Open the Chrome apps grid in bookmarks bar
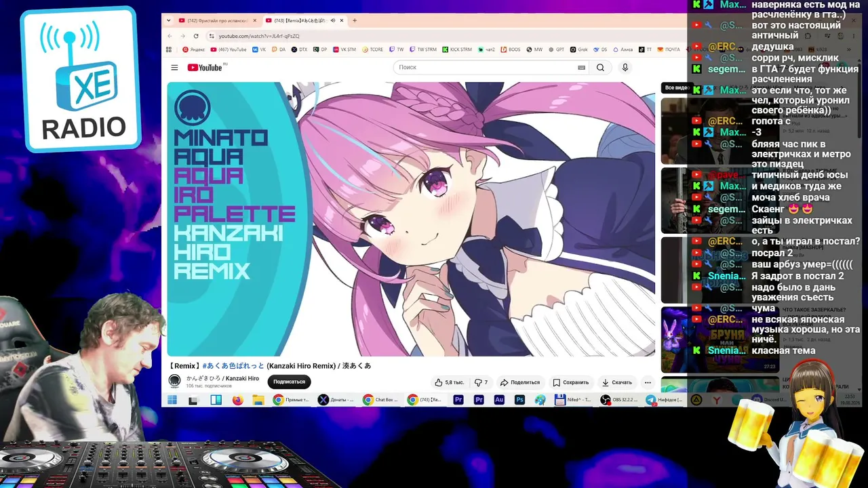Screen dimensions: 868x488 click(169, 49)
